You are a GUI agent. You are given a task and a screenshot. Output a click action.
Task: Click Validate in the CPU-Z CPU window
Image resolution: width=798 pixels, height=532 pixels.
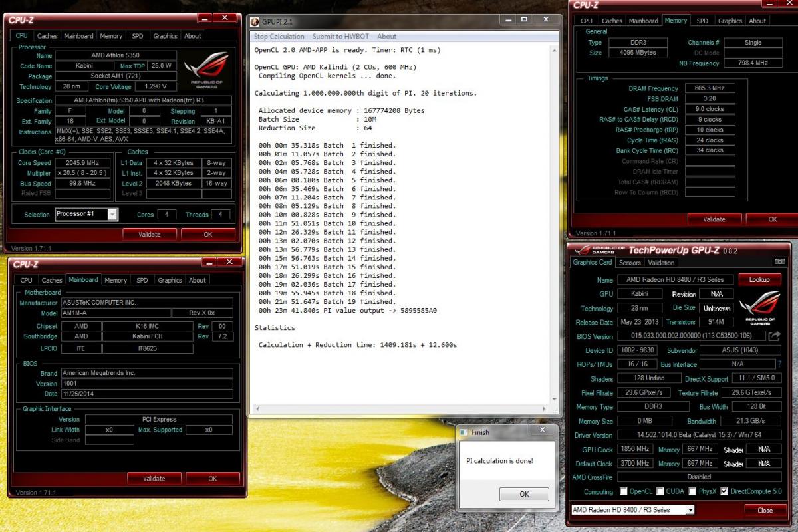[150, 234]
